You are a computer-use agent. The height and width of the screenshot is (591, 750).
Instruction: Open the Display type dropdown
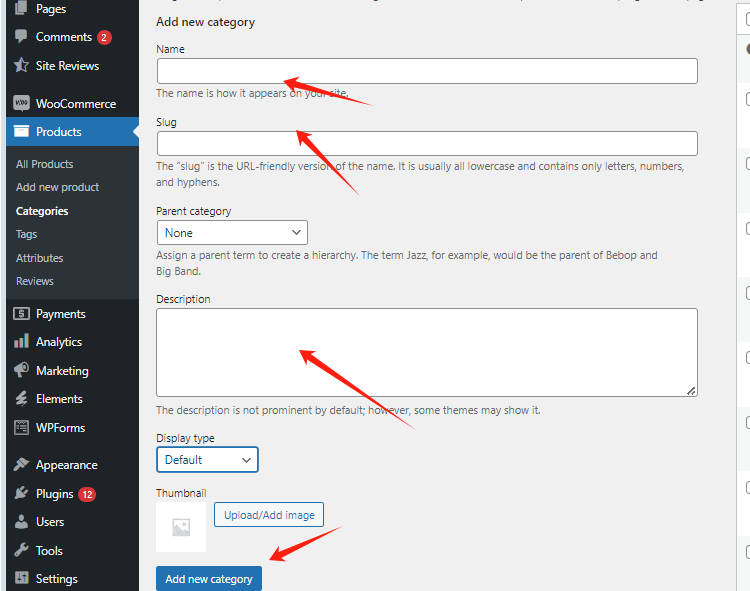[207, 460]
